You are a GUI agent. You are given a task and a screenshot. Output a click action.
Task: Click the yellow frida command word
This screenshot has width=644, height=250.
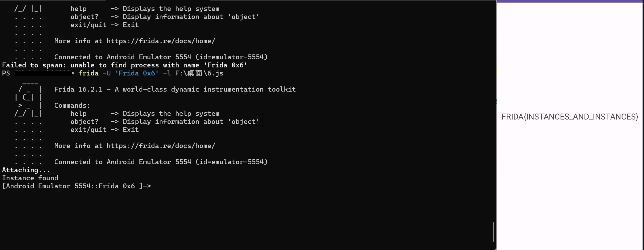[x=88, y=73]
